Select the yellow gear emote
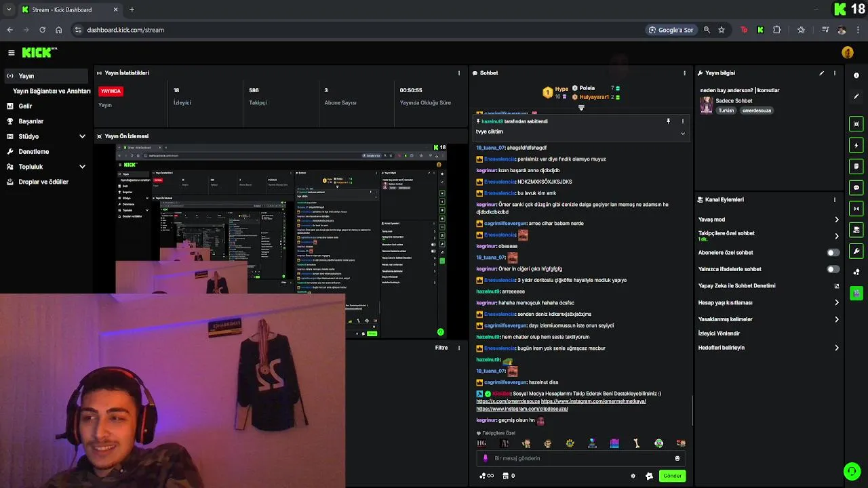 click(x=570, y=443)
